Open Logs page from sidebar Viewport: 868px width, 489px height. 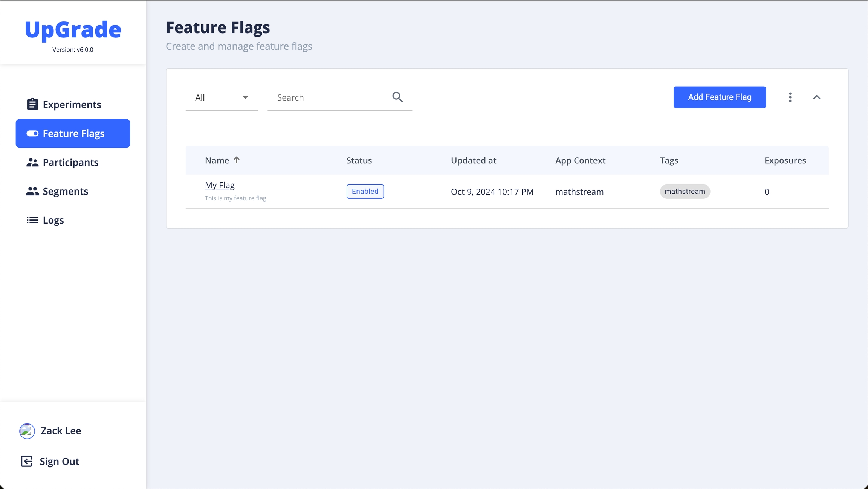pos(53,220)
